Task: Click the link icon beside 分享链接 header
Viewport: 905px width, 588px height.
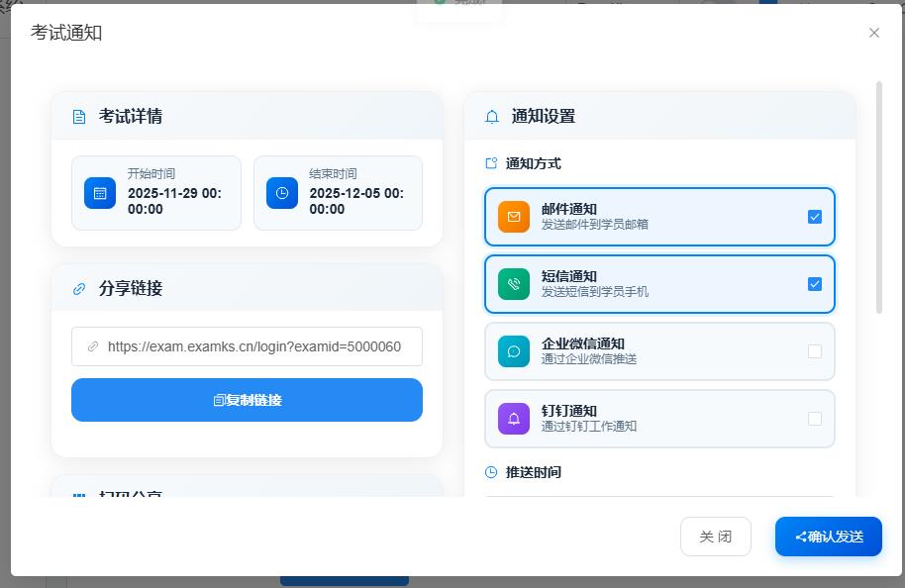Action: point(79,288)
